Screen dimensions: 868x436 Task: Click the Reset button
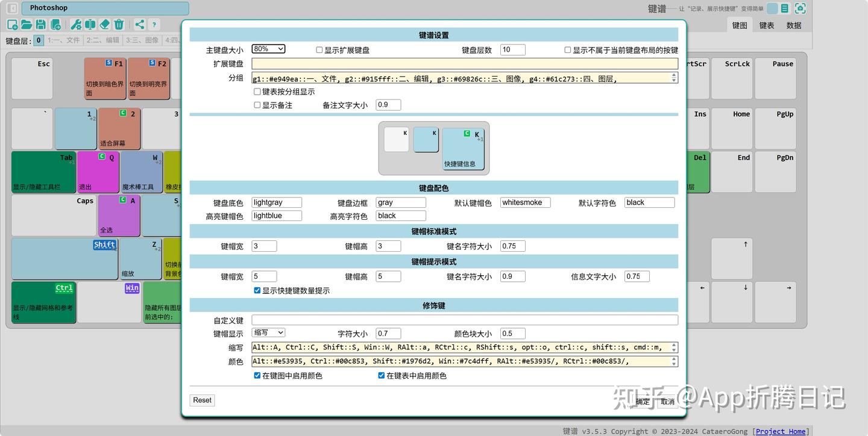(202, 400)
